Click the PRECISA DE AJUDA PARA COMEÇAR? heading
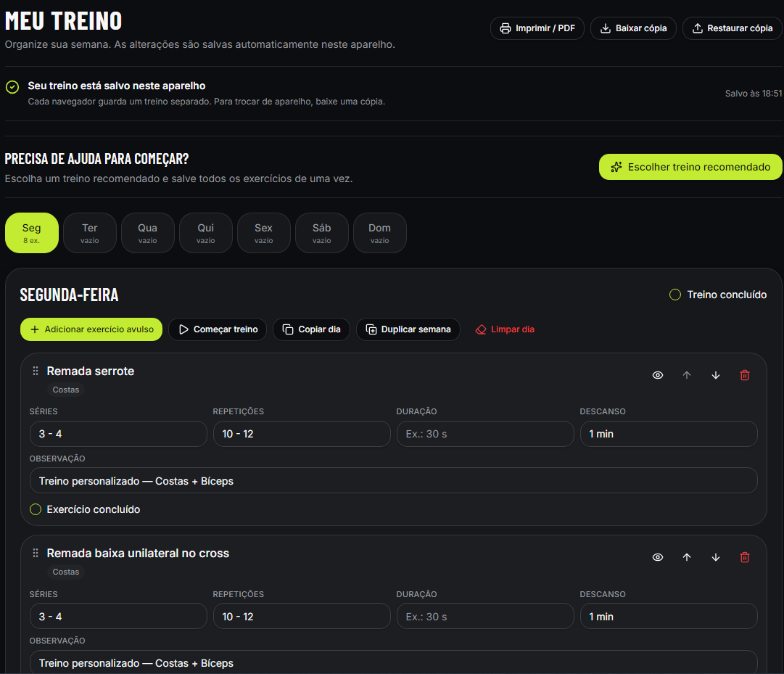 click(x=96, y=159)
